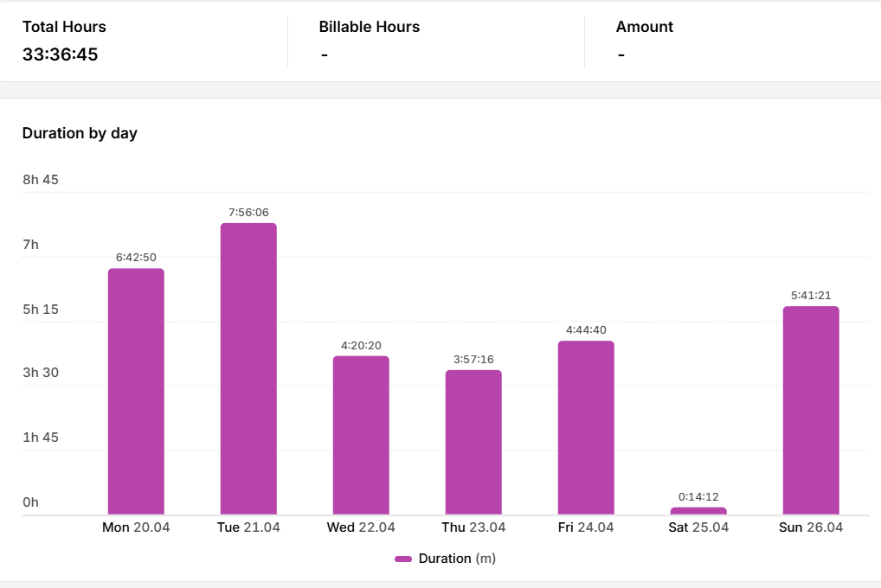Select the Tue 21.04 bar
This screenshot has width=881, height=588.
point(248,368)
